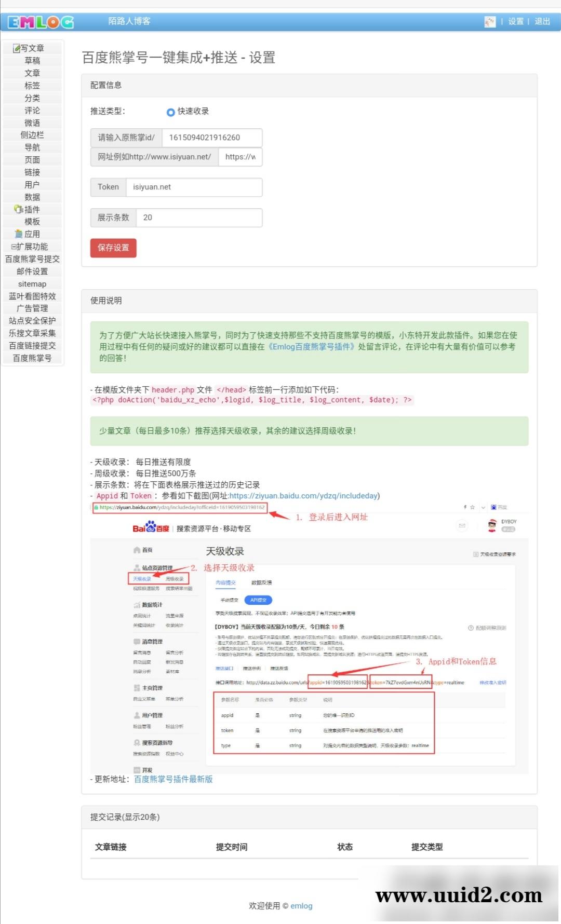The width and height of the screenshot is (561, 924).
Task: Open 用户 in the sidebar
Action: pyautogui.click(x=32, y=185)
